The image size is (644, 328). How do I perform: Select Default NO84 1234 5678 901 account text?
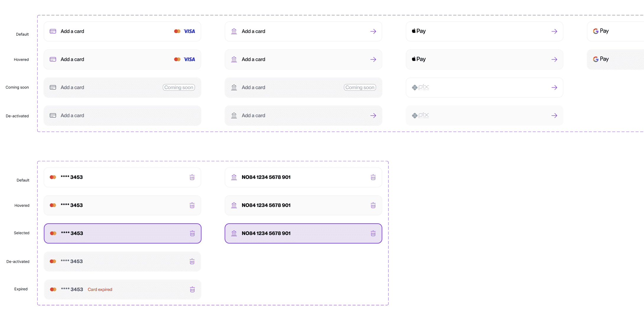coord(266,177)
